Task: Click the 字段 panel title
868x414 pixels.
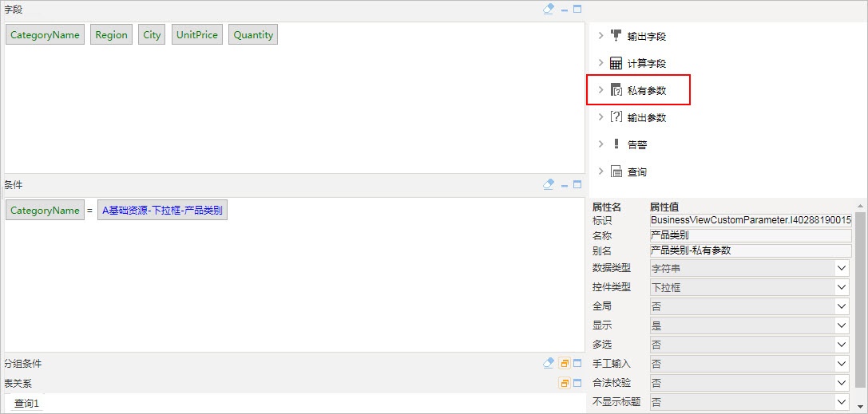Action: pos(14,10)
